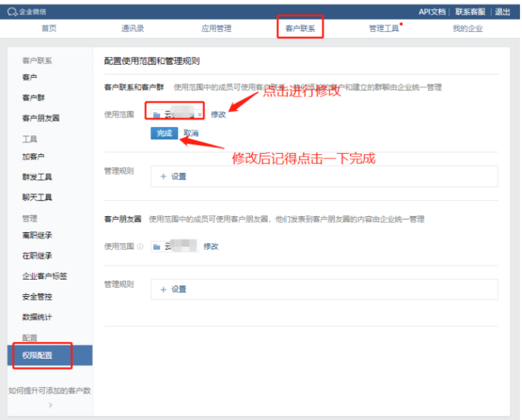Open the API文档 link in the header

pyautogui.click(x=432, y=12)
